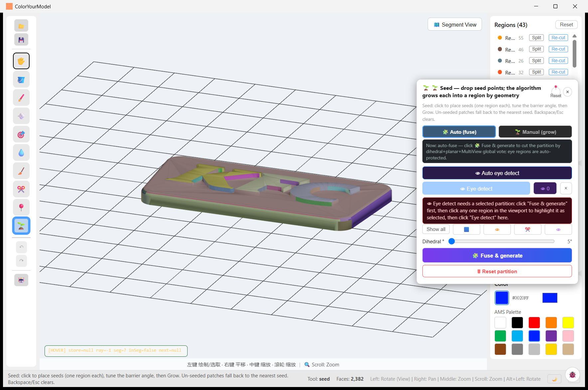Screen dimensions: 588x390
Task: Toggle the scissors filter button
Action: (x=528, y=229)
